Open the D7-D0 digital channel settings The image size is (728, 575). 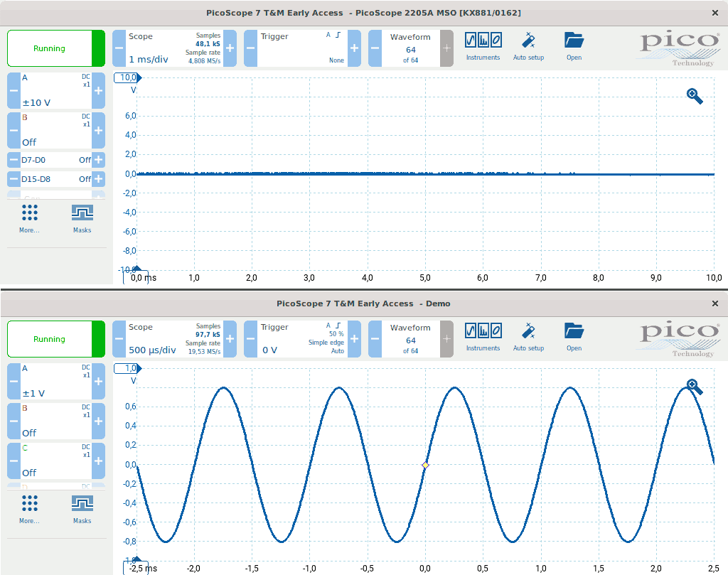[x=56, y=160]
